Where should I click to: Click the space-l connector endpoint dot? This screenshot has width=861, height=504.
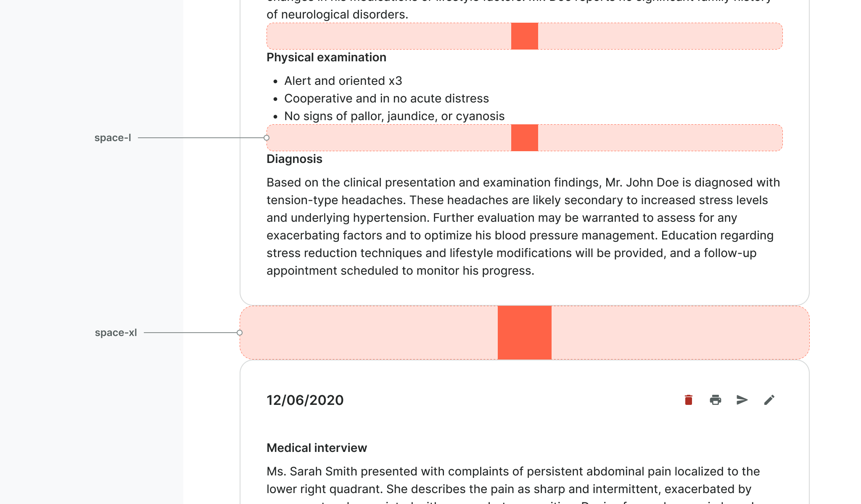267,138
